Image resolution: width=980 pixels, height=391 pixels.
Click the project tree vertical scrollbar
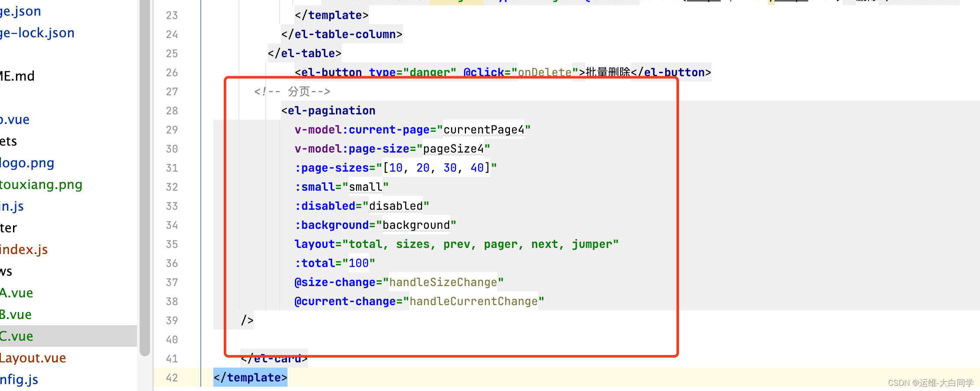click(x=145, y=178)
